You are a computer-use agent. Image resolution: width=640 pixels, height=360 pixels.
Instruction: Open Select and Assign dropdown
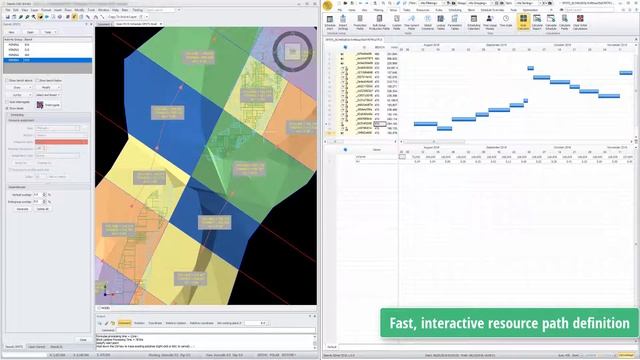coord(48,95)
